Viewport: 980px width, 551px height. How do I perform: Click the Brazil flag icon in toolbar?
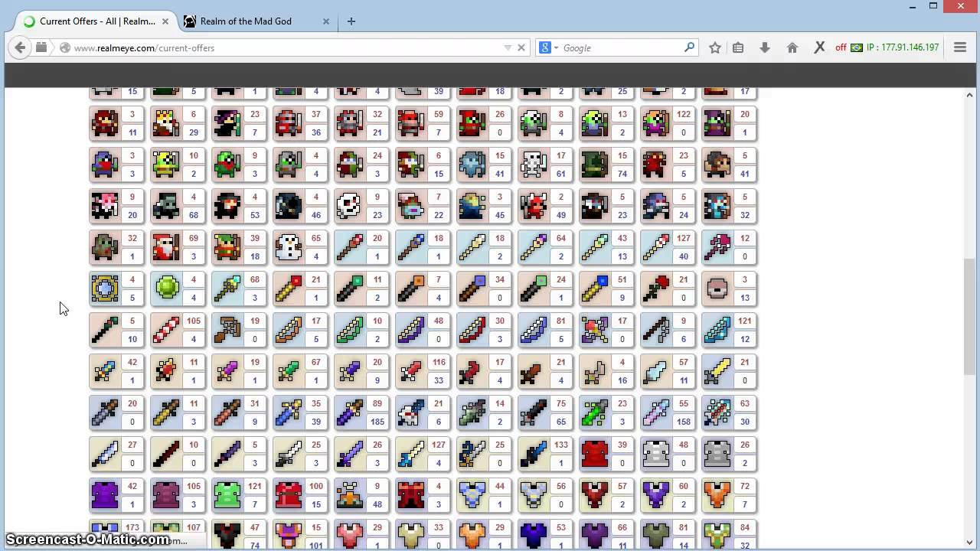tap(857, 47)
